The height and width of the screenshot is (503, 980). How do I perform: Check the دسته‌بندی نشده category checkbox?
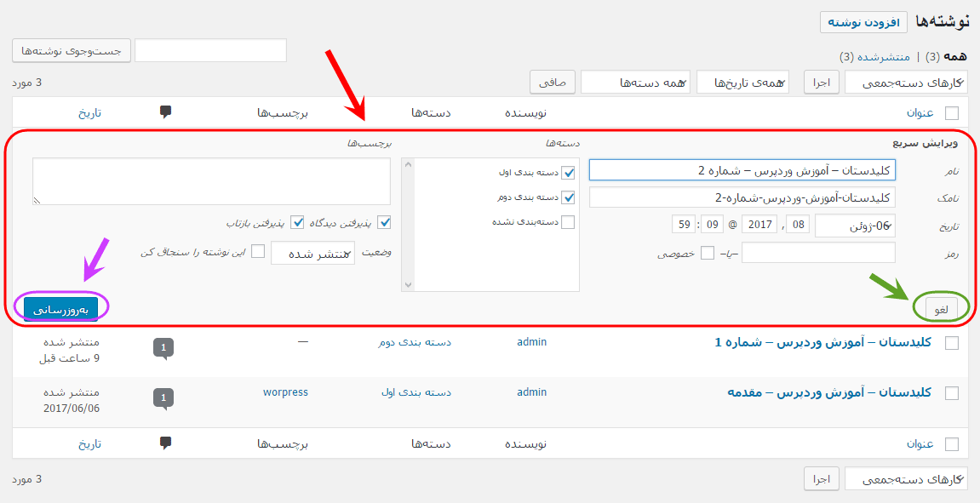pyautogui.click(x=568, y=222)
